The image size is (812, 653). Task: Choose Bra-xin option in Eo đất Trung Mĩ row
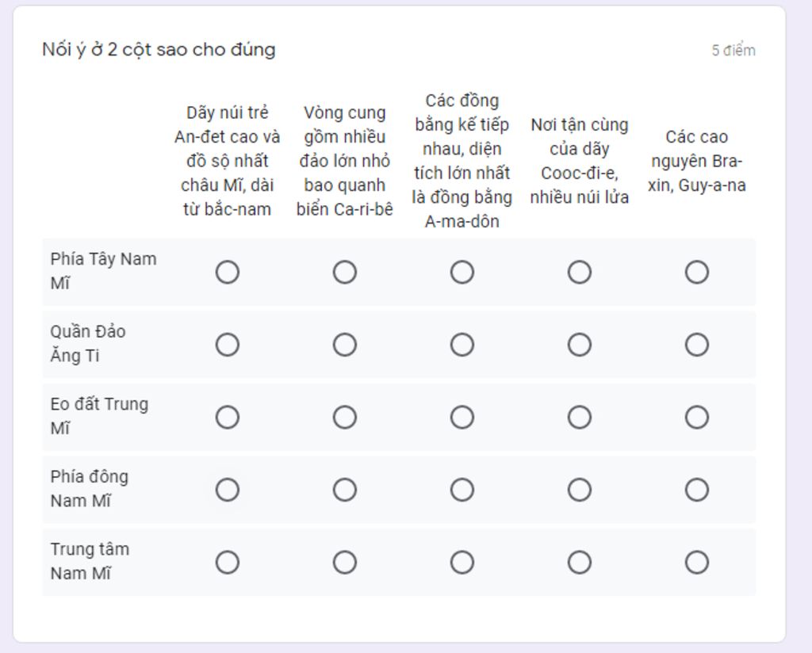click(x=697, y=417)
